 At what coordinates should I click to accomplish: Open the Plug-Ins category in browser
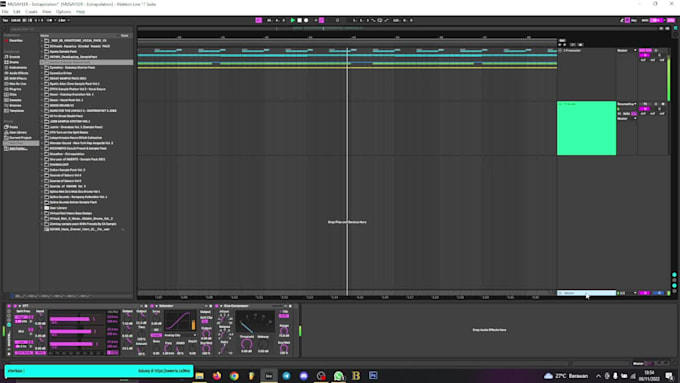tap(15, 89)
